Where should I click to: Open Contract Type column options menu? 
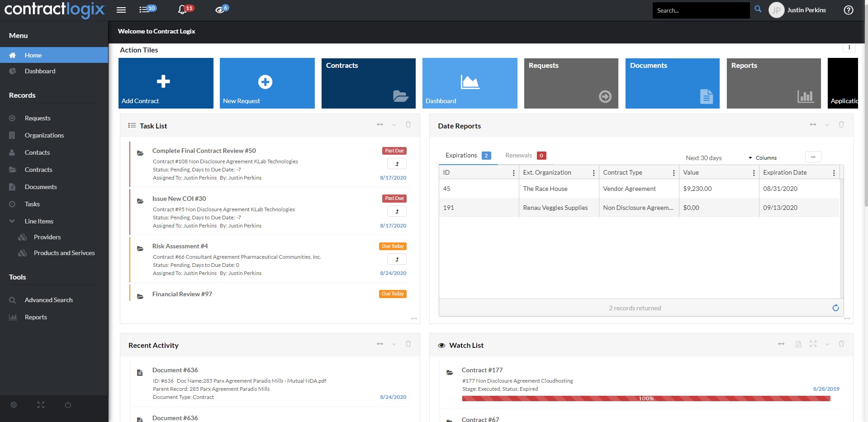click(674, 173)
